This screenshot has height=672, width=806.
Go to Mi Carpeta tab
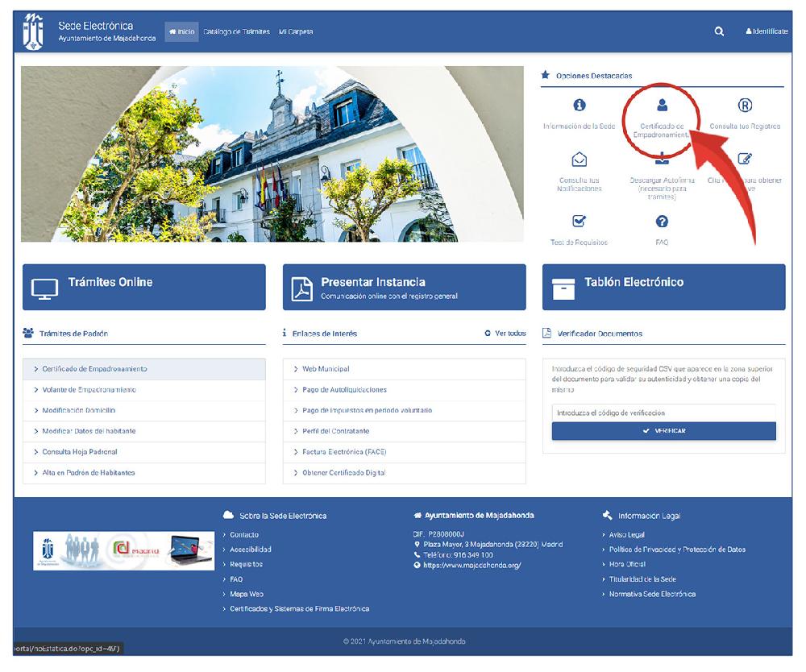click(296, 31)
